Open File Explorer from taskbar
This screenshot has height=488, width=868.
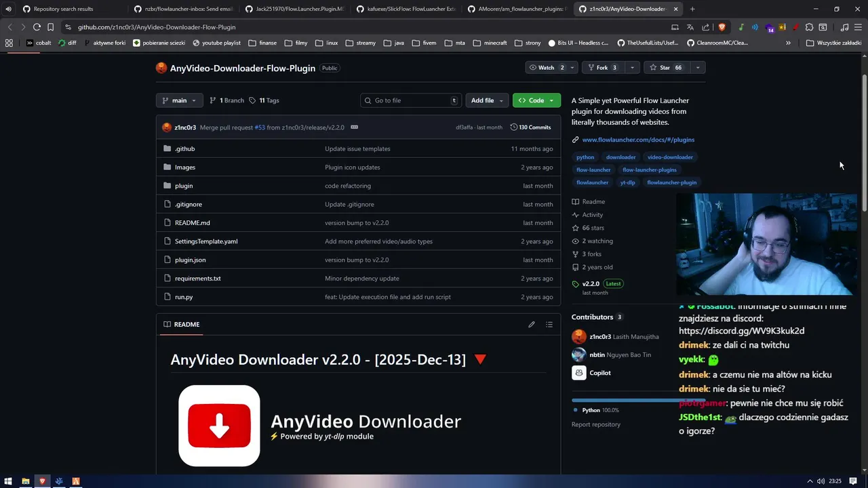(26, 481)
